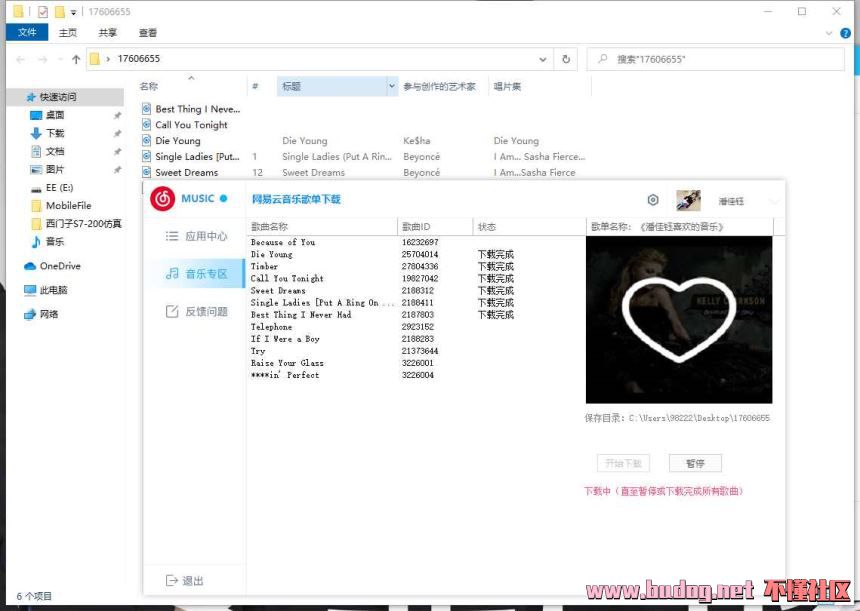This screenshot has width=860, height=611.
Task: Expand the address bar history dropdown
Action: click(542, 59)
